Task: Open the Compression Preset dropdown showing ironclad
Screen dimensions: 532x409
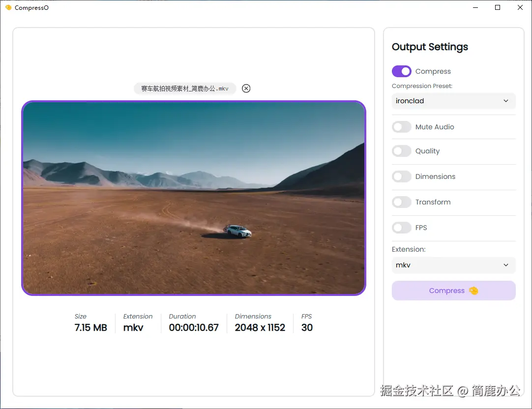Action: [x=453, y=101]
